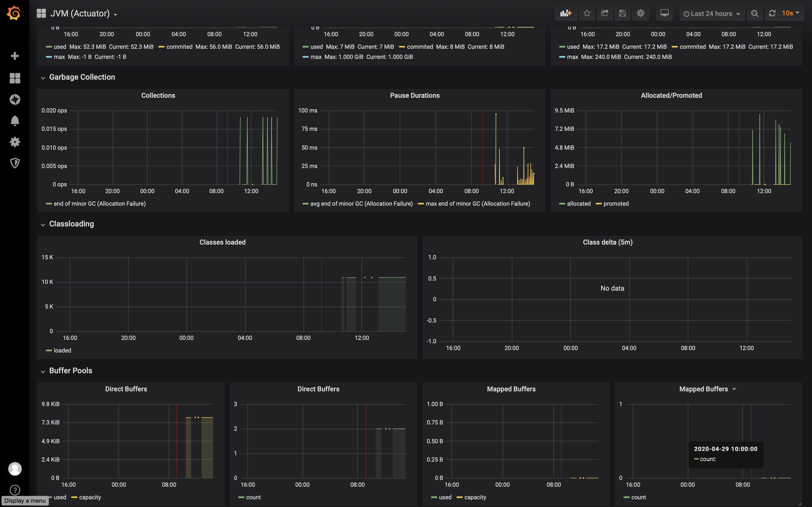Save dashboard using the floppy disk icon
The height and width of the screenshot is (507, 812).
[x=623, y=14]
